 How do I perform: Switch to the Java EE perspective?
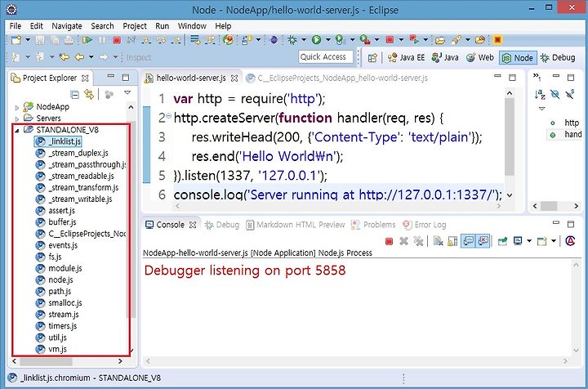pos(407,57)
